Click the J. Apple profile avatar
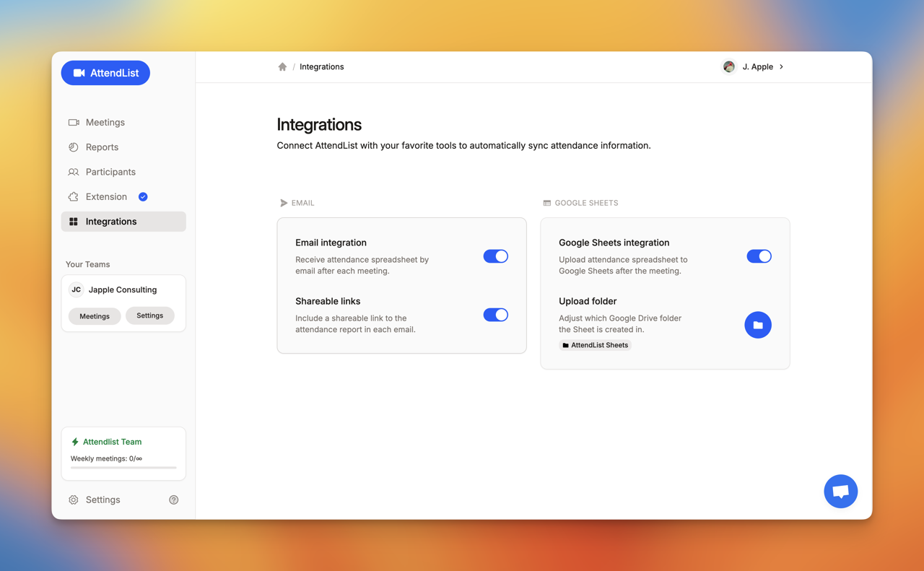 pyautogui.click(x=729, y=66)
